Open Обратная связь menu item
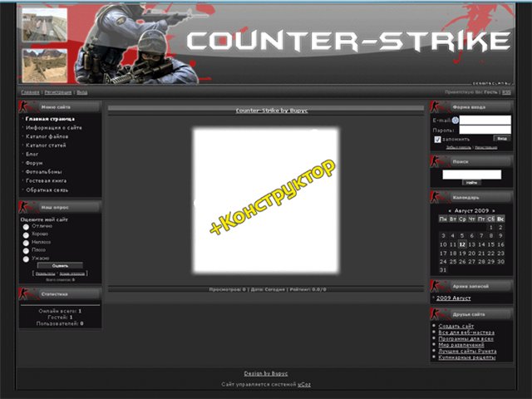 pyautogui.click(x=47, y=190)
